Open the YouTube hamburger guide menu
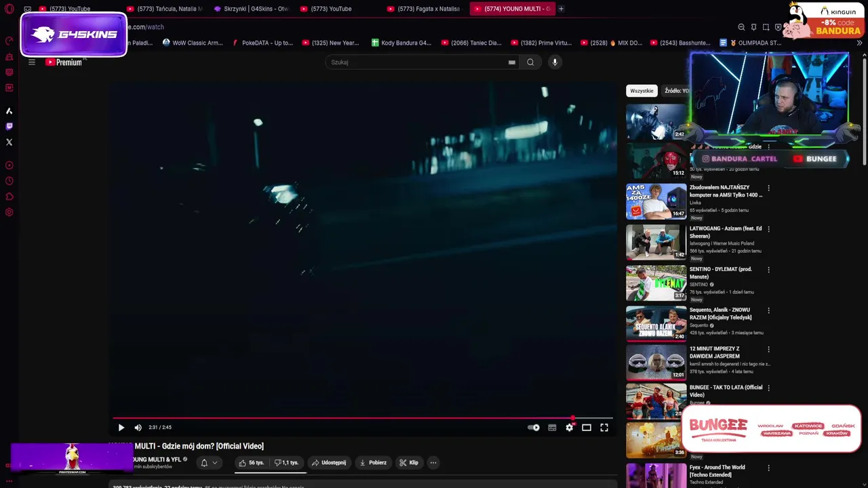 31,62
